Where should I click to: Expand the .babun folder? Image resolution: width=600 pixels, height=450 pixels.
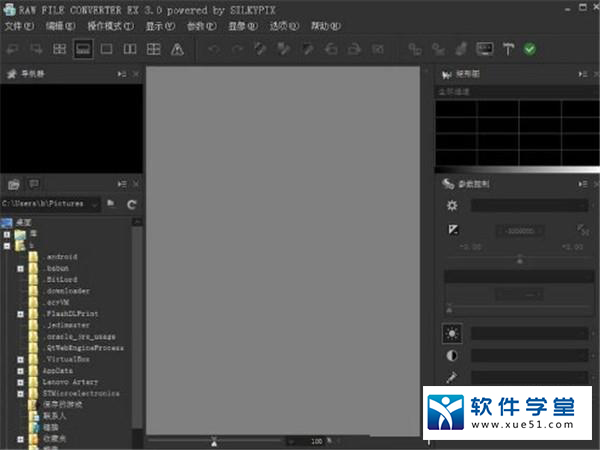click(x=21, y=269)
